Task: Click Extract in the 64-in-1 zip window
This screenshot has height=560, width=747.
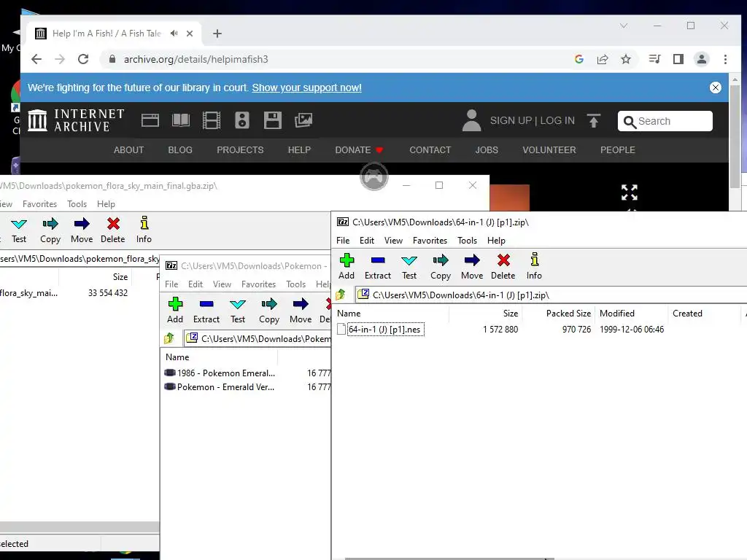Action: click(x=378, y=266)
